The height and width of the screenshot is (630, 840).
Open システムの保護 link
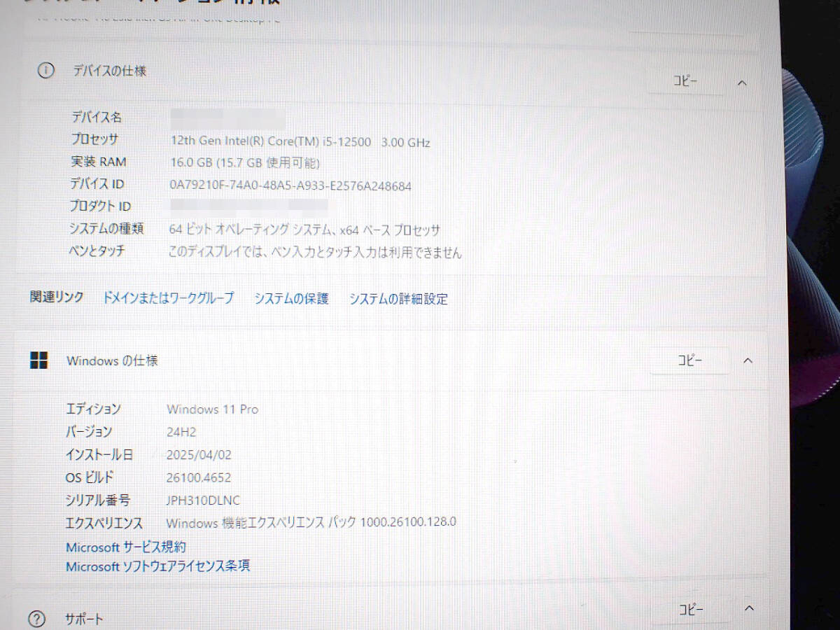(291, 298)
